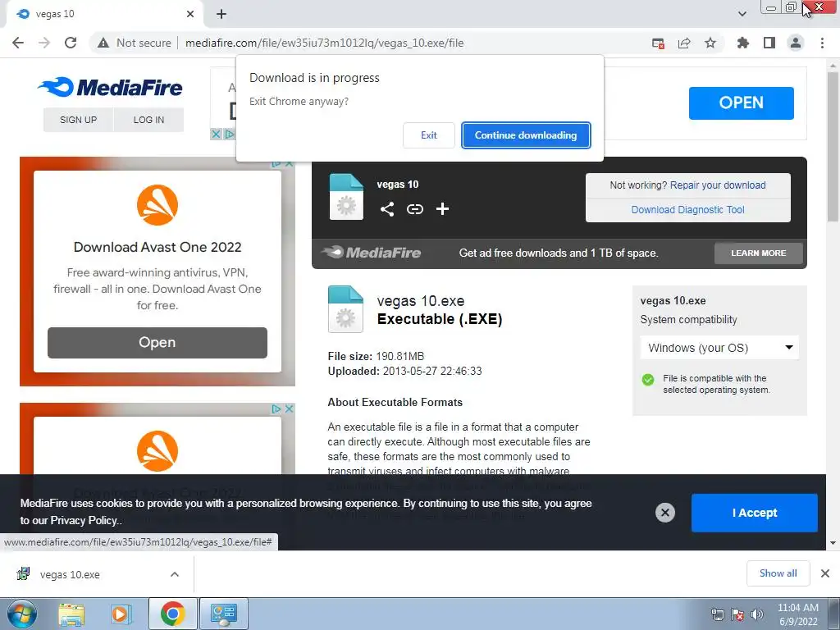
Task: Click the SIGN UP button
Action: [x=78, y=120]
